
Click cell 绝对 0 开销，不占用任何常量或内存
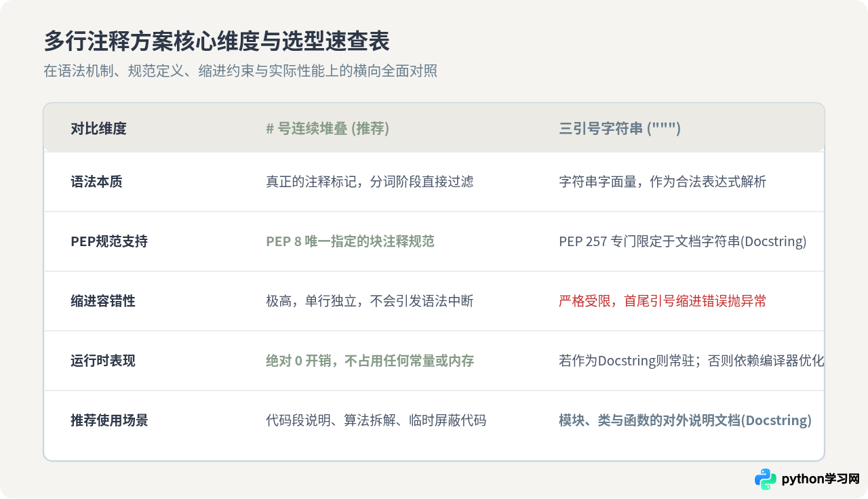(x=370, y=361)
